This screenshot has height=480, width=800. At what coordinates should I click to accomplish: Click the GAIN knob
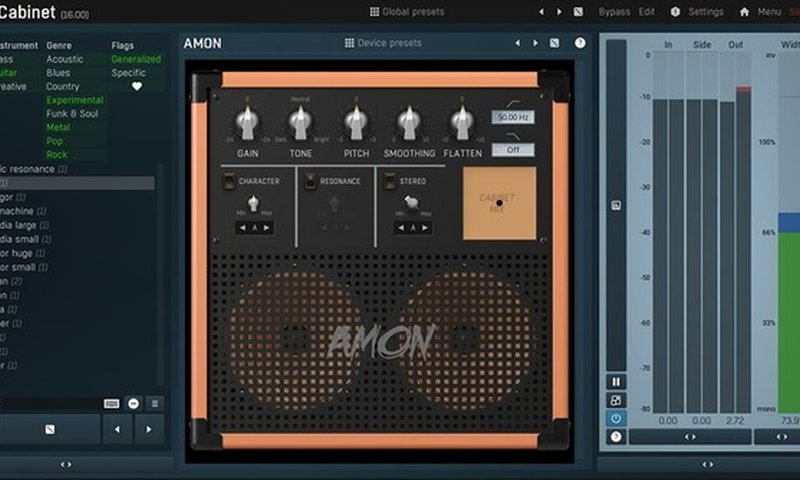point(247,123)
